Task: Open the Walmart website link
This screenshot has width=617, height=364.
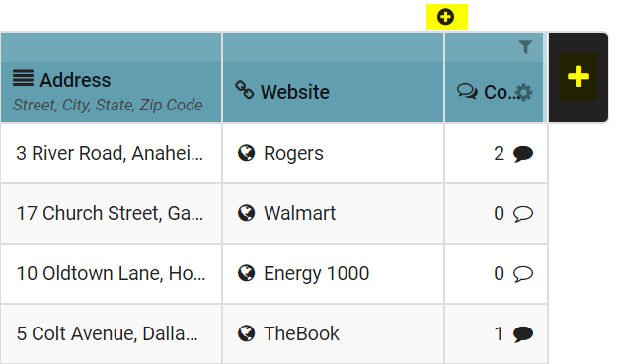Action: click(x=299, y=213)
